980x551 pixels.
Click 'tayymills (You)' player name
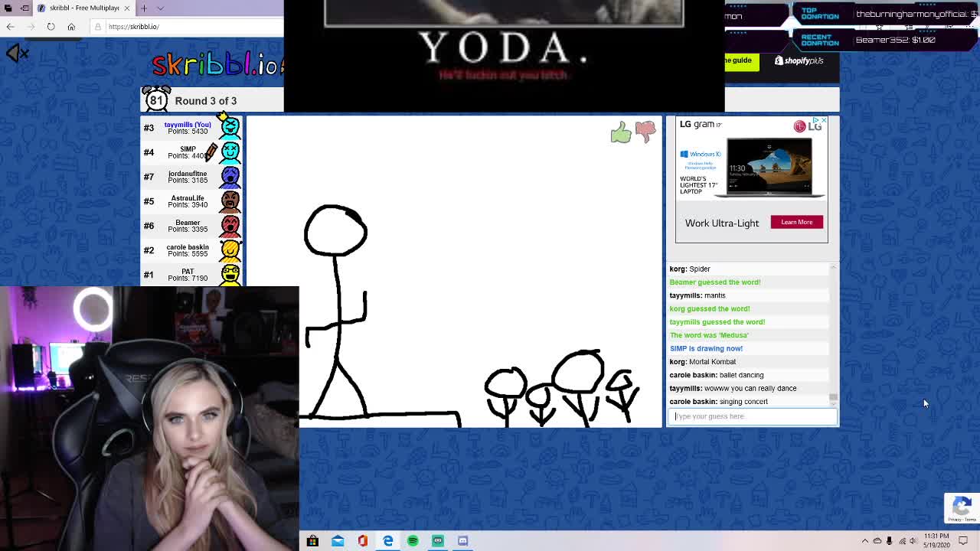pyautogui.click(x=188, y=125)
